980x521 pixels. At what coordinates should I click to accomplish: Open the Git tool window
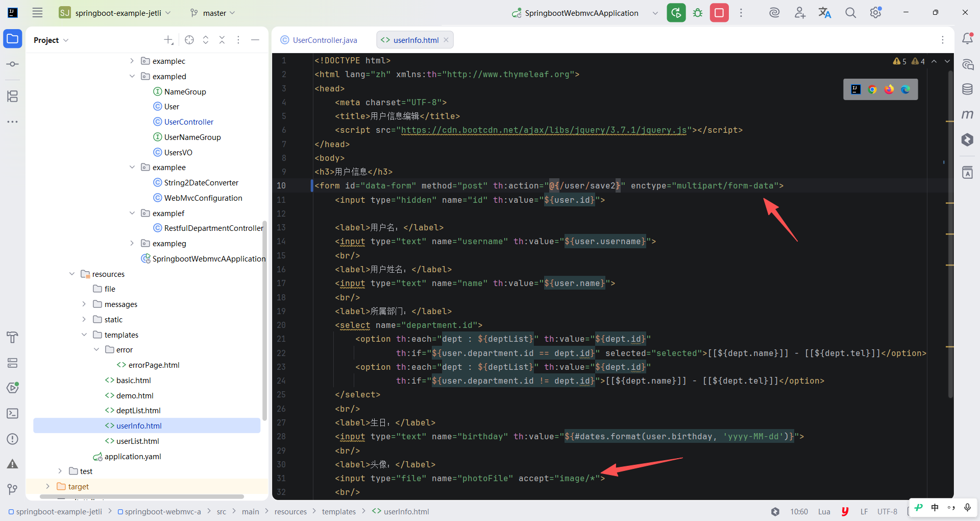click(x=13, y=489)
